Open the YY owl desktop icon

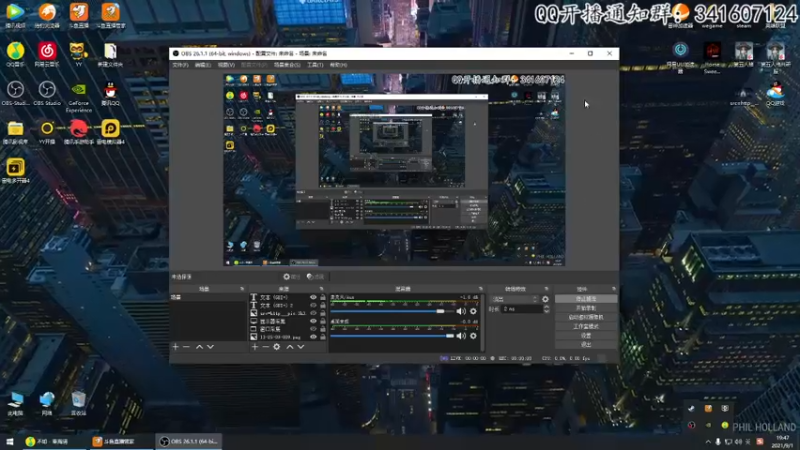click(x=78, y=55)
